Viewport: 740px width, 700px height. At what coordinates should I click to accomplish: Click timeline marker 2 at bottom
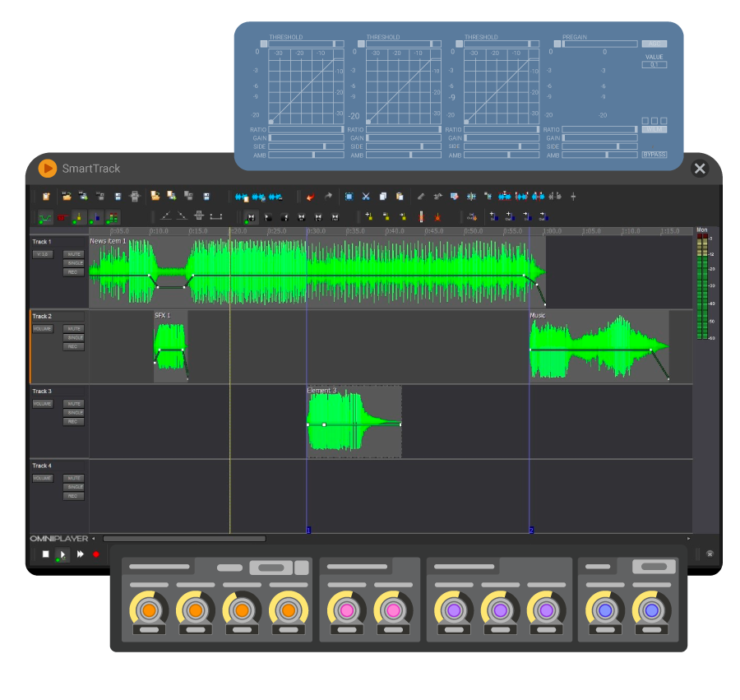tap(531, 530)
